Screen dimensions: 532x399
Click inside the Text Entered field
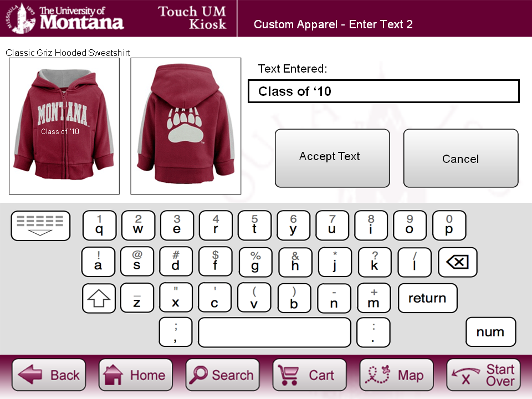pyautogui.click(x=383, y=91)
